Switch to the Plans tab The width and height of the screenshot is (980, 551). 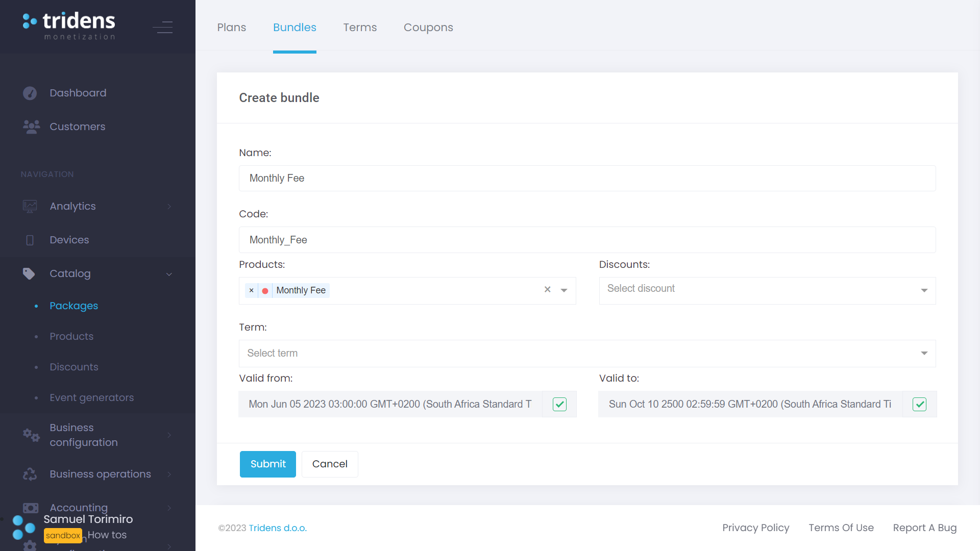click(x=231, y=27)
